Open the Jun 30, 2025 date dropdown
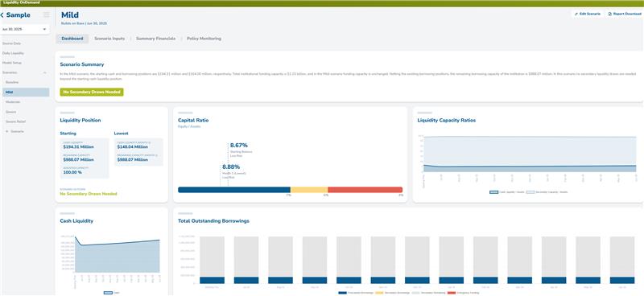This screenshot has width=644, height=296. click(x=25, y=30)
